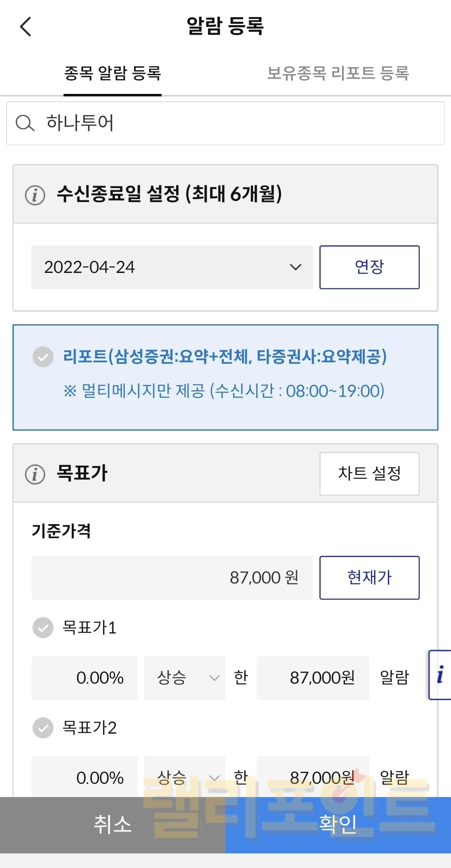Image resolution: width=451 pixels, height=868 pixels.
Task: Open 차트 설정
Action: click(369, 474)
